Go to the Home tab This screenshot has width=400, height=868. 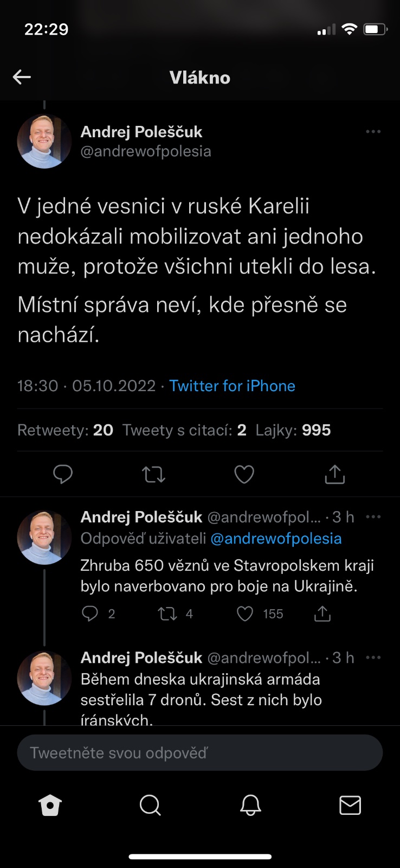click(50, 806)
